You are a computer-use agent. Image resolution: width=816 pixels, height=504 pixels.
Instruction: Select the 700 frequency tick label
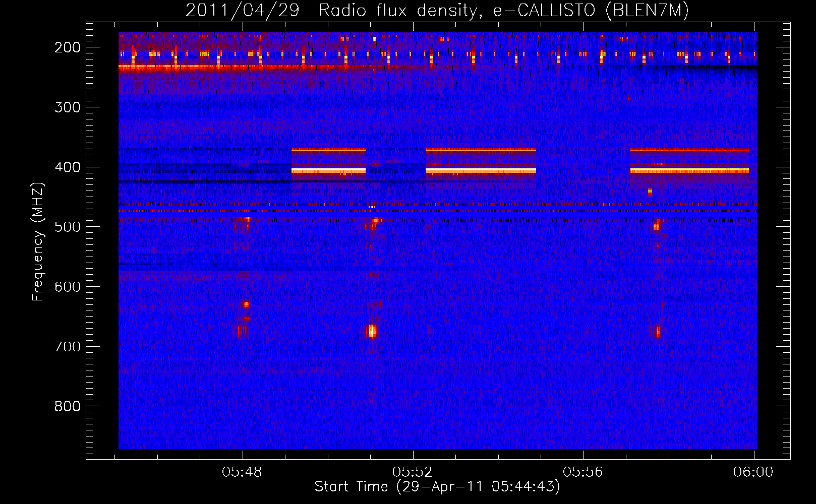[68, 347]
